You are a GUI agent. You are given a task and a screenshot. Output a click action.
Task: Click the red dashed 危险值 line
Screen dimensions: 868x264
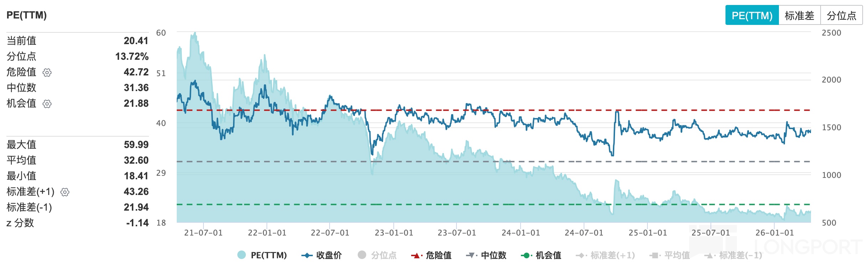[x=534, y=110]
